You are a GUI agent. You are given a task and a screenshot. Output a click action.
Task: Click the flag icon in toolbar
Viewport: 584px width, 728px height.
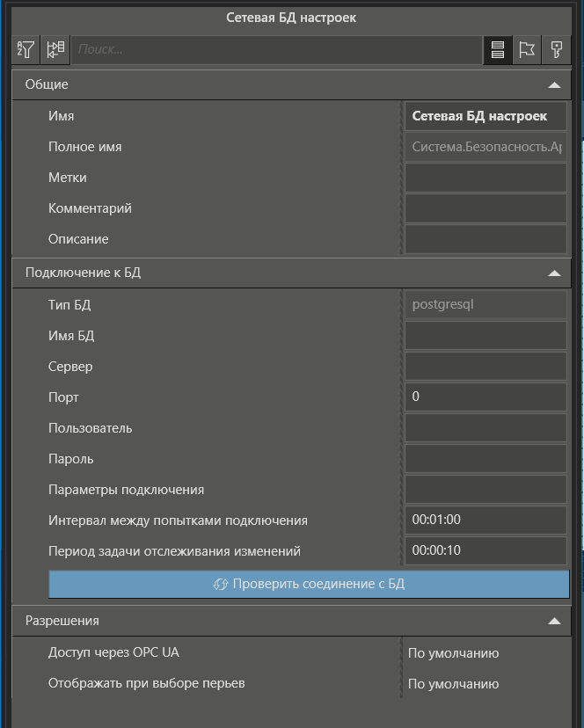pos(527,49)
